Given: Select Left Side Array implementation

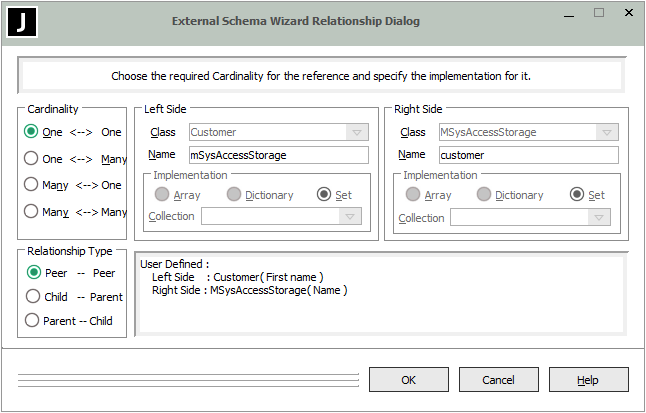Looking at the screenshot, I should pyautogui.click(x=162, y=195).
